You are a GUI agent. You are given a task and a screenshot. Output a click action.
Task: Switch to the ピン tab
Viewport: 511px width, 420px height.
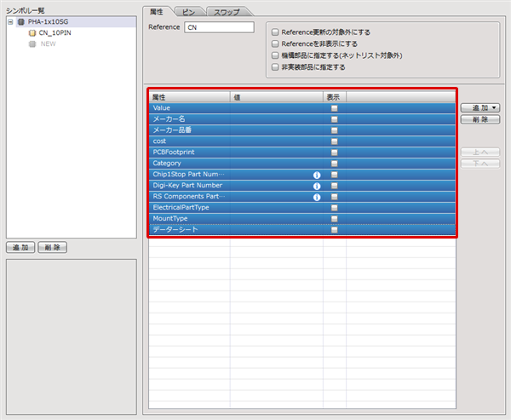tap(188, 12)
